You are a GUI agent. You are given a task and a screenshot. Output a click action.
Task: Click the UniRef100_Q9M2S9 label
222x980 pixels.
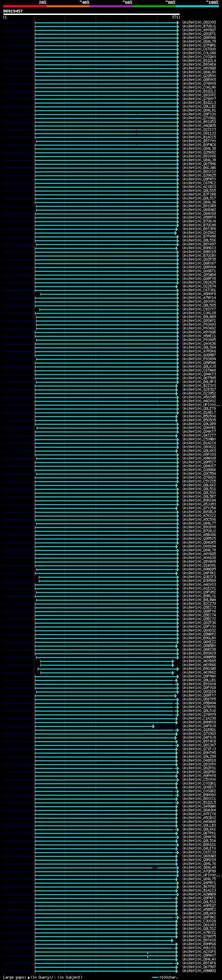coord(199,860)
